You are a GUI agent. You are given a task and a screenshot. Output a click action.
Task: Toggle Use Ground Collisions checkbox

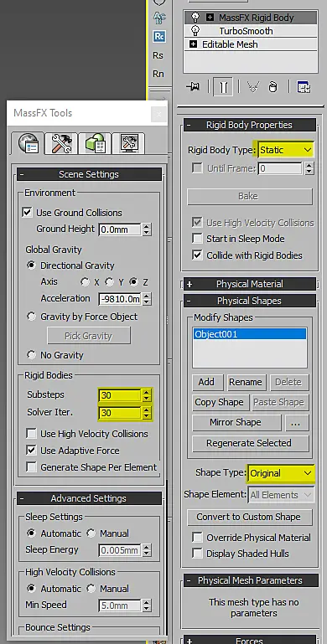pos(27,213)
